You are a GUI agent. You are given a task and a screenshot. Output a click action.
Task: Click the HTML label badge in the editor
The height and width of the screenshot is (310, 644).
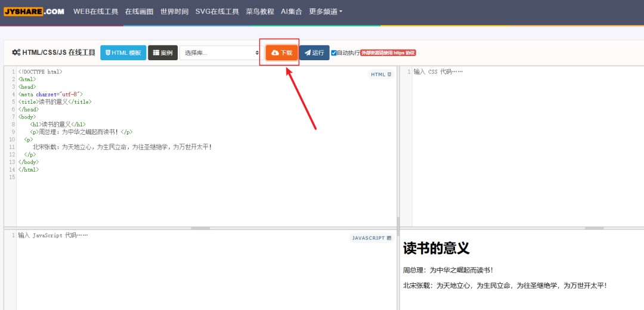[381, 75]
